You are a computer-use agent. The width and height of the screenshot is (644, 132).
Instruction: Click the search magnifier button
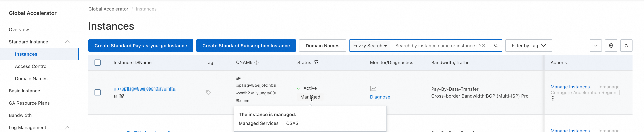496,46
